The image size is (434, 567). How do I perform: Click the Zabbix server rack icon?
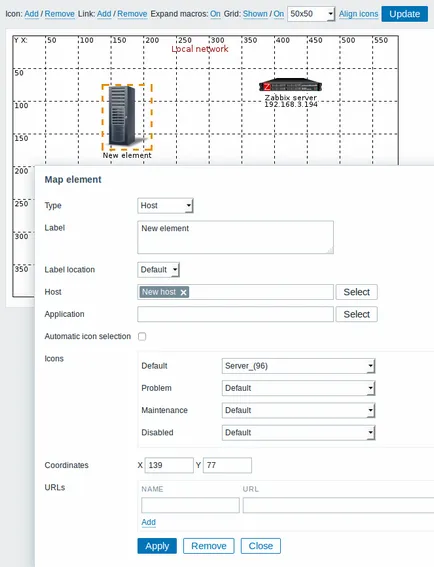click(x=290, y=85)
